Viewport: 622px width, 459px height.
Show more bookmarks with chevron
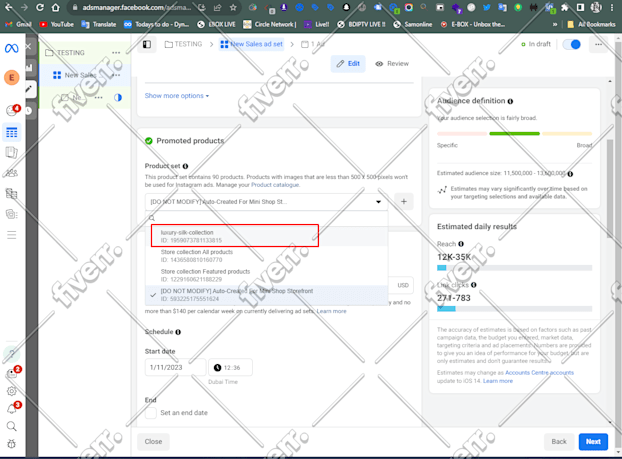[x=555, y=24]
